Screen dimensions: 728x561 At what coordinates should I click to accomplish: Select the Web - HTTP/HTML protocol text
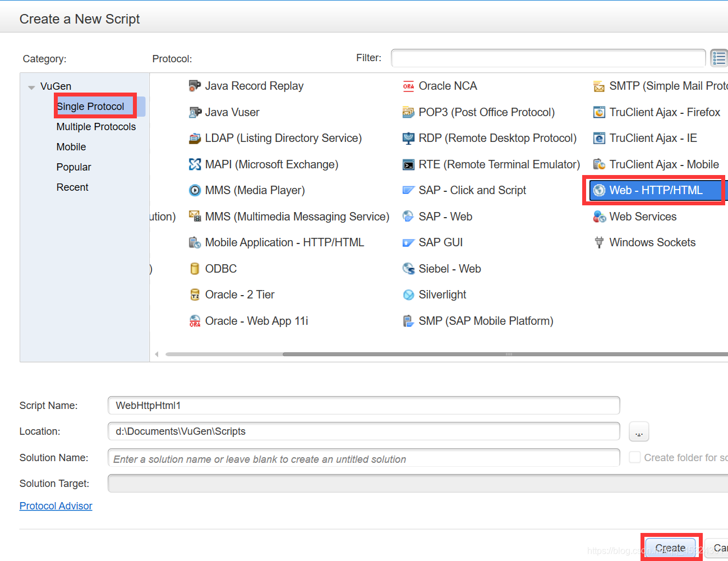point(656,190)
